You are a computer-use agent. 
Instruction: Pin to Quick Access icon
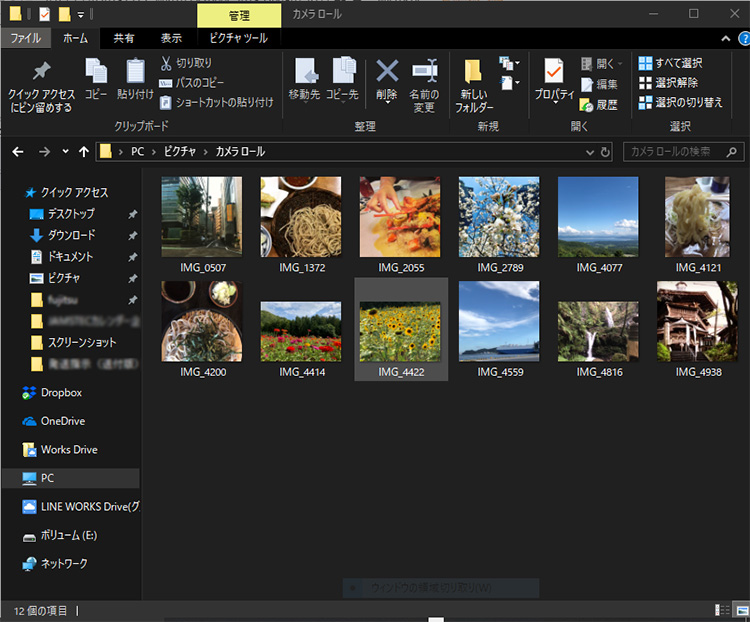tap(40, 85)
